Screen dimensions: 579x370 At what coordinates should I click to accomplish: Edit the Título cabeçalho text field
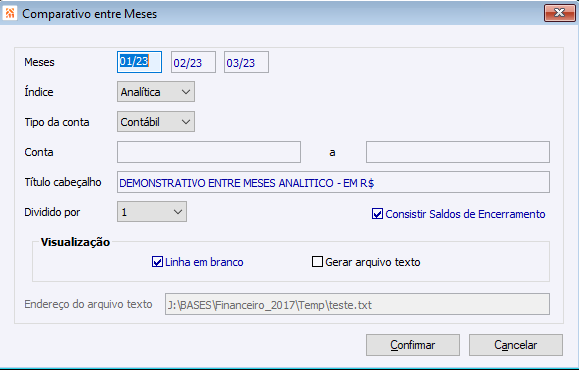click(x=333, y=182)
